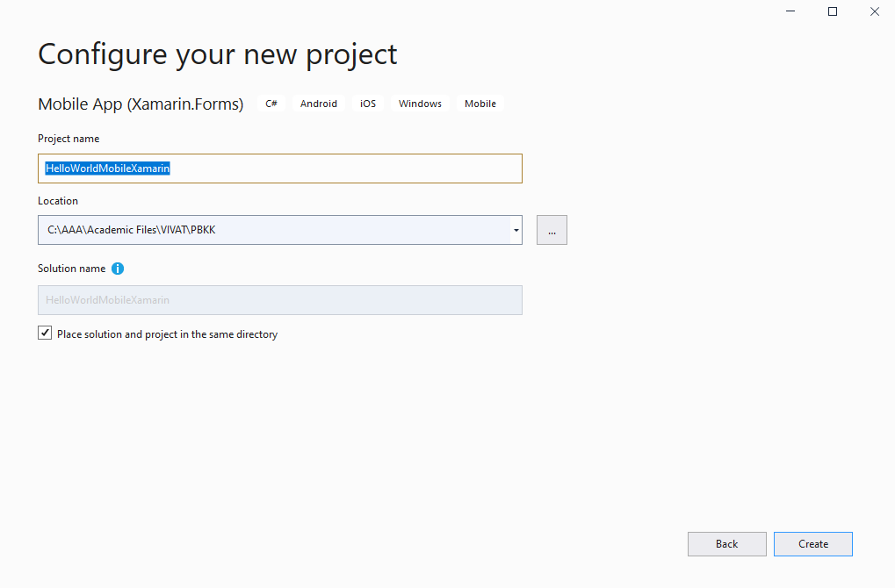Image resolution: width=895 pixels, height=588 pixels.
Task: Click the Mobile App (Xamarin.Forms) template title
Action: 141,104
